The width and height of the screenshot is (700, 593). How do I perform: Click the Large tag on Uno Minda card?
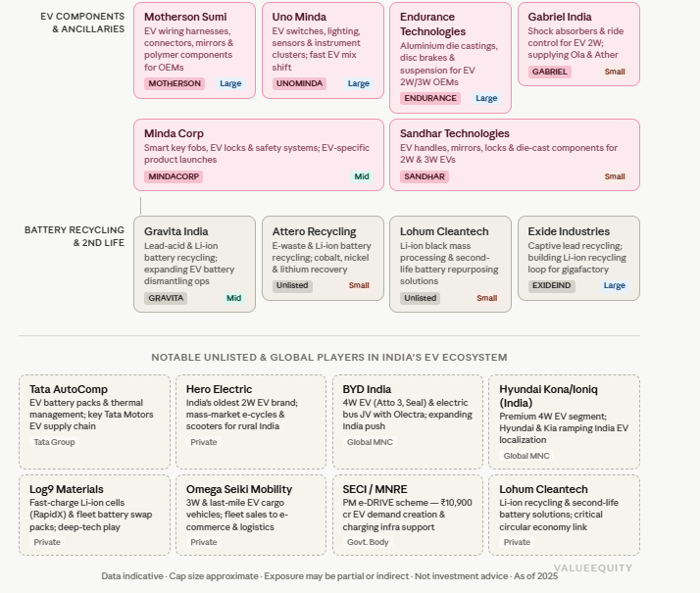pos(359,83)
